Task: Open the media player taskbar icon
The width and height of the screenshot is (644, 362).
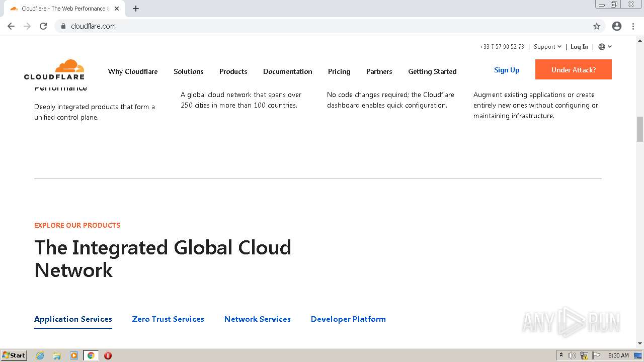Action: tap(74, 355)
